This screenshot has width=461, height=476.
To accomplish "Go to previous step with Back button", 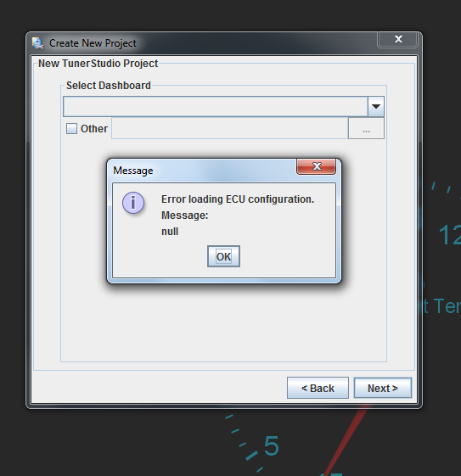I will [318, 388].
